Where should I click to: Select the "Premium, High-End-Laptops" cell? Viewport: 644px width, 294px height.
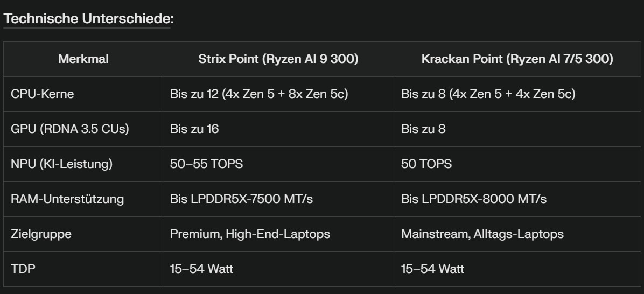(250, 234)
